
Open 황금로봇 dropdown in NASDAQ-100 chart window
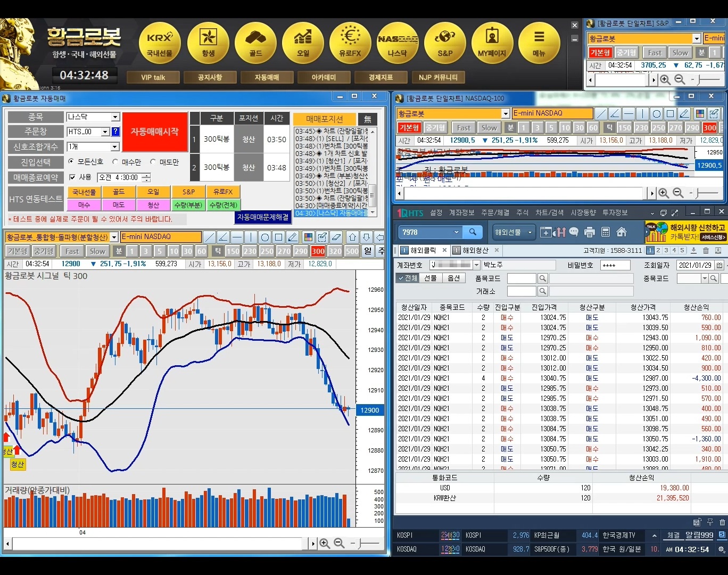pos(506,113)
